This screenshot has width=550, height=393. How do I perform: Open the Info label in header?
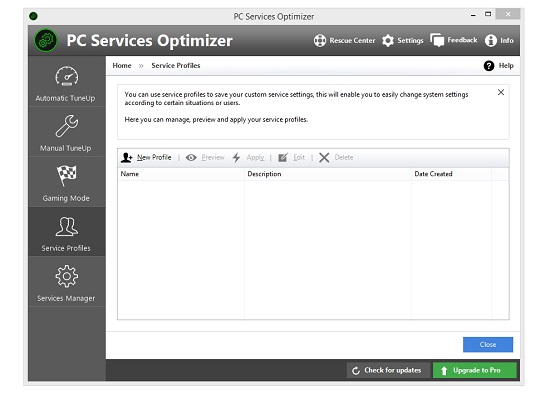[x=507, y=41]
